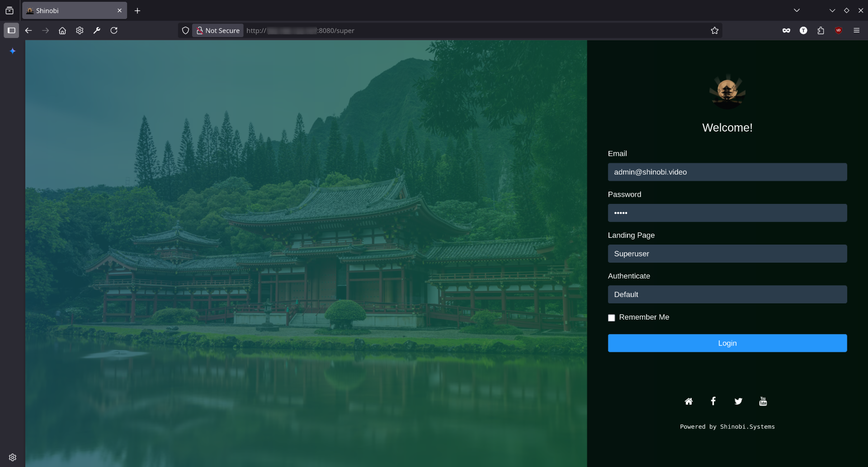Toggle the browser sidebar panel button
Viewport: 868px width, 467px height.
(x=11, y=30)
